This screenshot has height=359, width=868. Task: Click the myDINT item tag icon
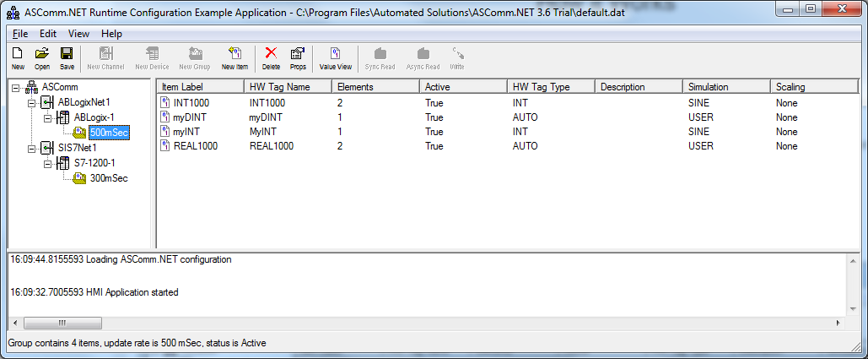(164, 117)
